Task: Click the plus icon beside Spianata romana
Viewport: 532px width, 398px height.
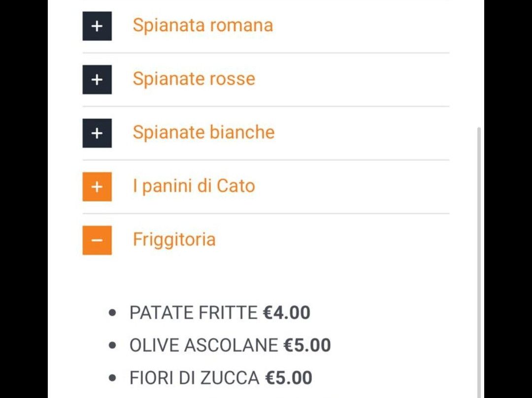Action: point(97,26)
